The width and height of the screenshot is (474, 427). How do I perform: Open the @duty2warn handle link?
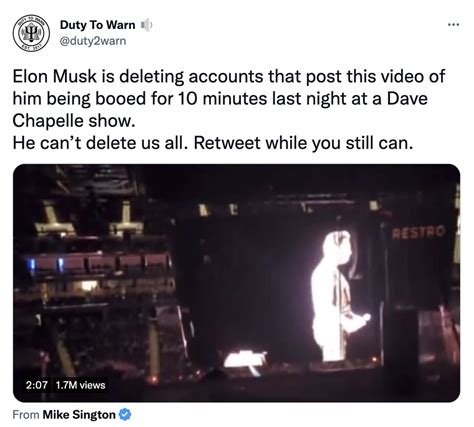[x=93, y=41]
